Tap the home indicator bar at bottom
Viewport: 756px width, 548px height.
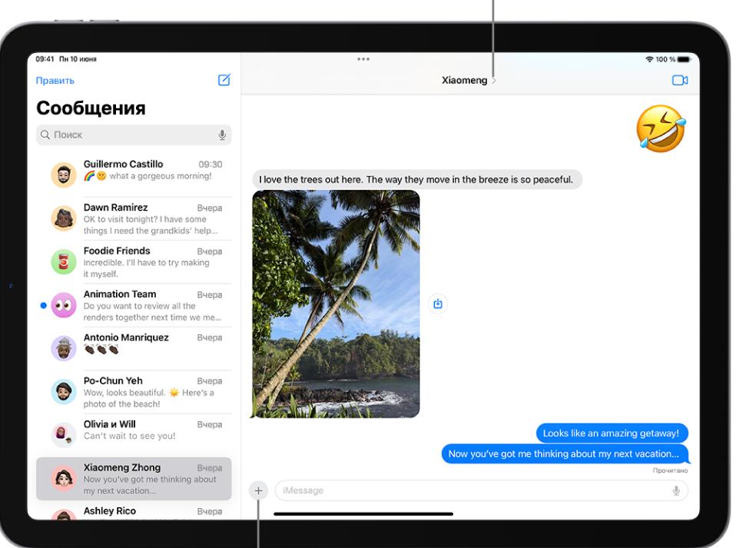click(x=363, y=513)
